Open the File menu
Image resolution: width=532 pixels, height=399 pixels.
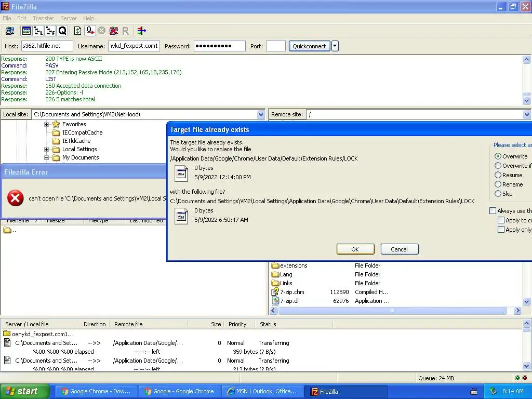pos(7,18)
